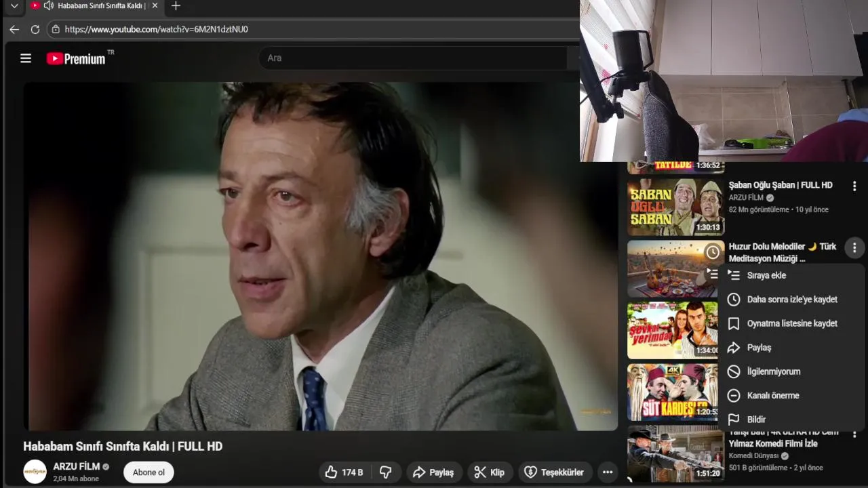Screen dimensions: 868x488
Task: Select Kanalı önerme menu entry
Action: pos(791,396)
